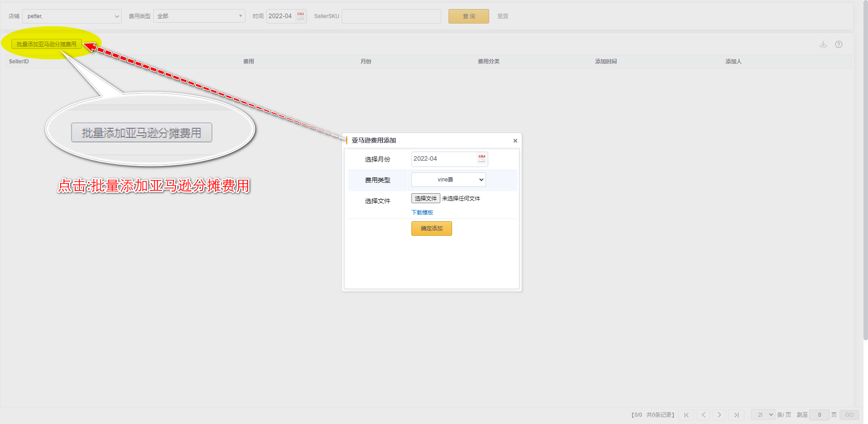Viewport: 868px width, 424px height.
Task: Click 批量添加亚马逊分摊费用 button
Action: [x=47, y=44]
